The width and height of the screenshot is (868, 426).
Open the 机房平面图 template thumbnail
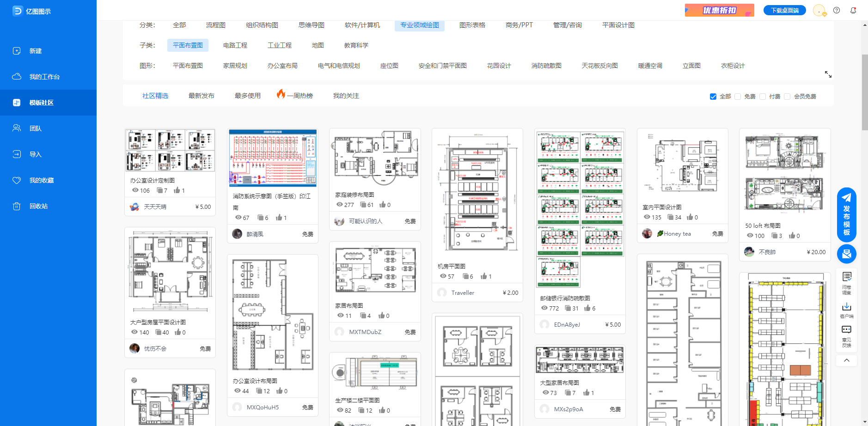coord(477,194)
